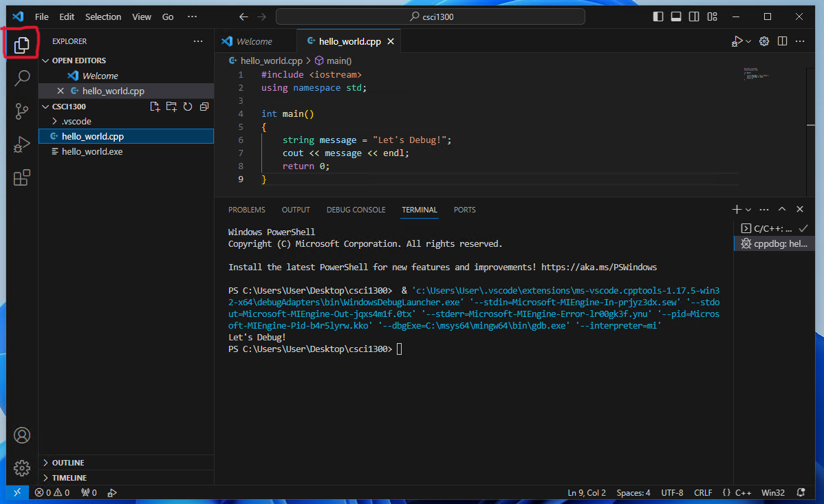Image resolution: width=824 pixels, height=504 pixels.
Task: Click the New File icon in CSCI1300
Action: (x=155, y=107)
